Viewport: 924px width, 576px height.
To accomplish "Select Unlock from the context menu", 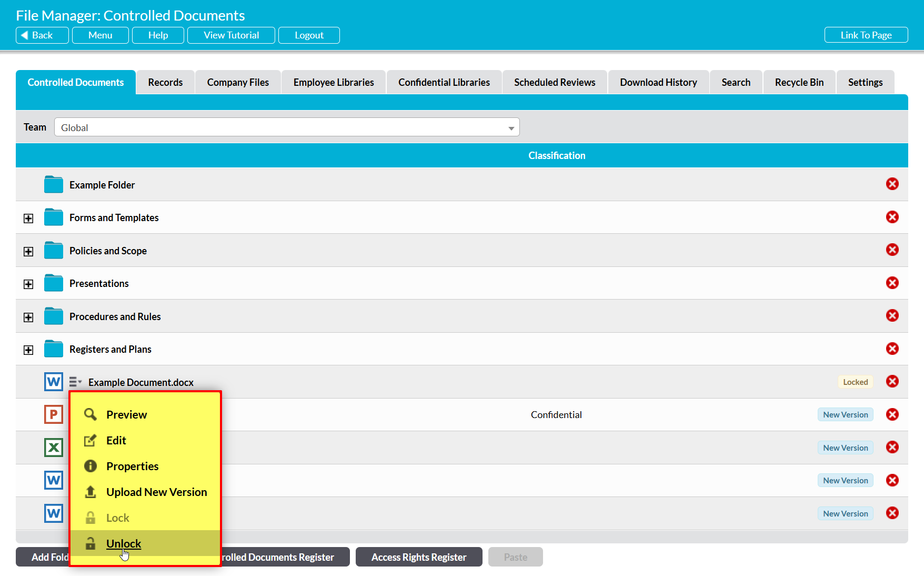I will pos(124,543).
